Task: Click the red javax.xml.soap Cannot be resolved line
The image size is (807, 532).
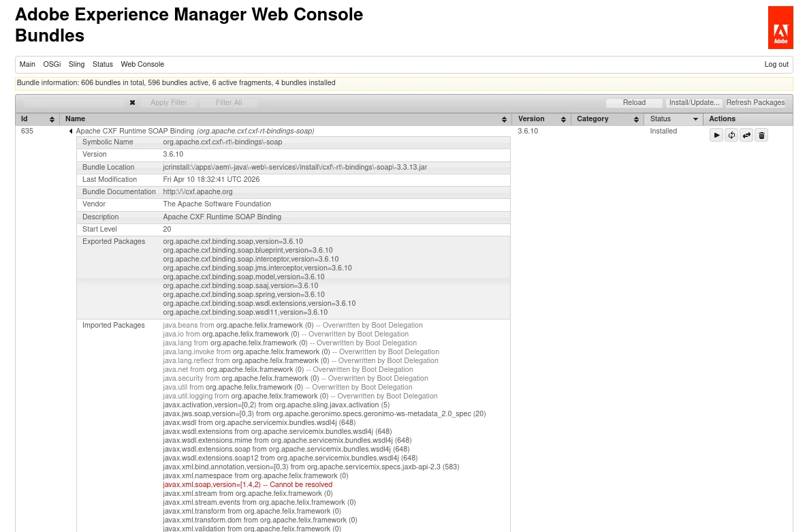Action: tap(248, 484)
